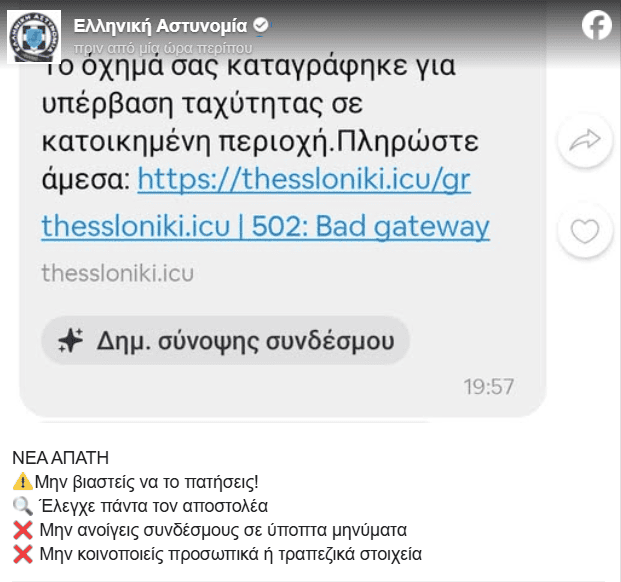Click the yellow warning emoji
621x582 pixels.
[x=23, y=482]
